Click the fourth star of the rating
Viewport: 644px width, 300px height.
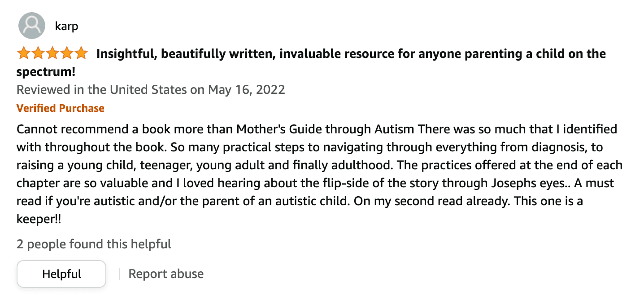pyautogui.click(x=66, y=54)
